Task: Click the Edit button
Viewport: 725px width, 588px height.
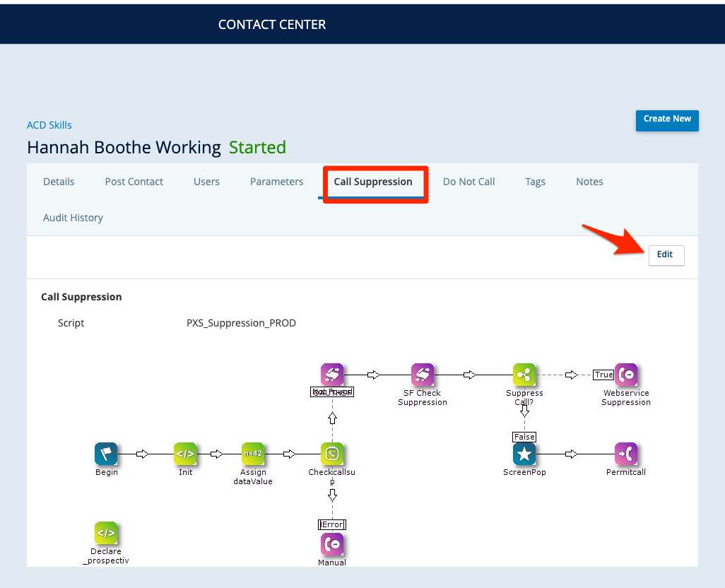Action: [x=666, y=254]
